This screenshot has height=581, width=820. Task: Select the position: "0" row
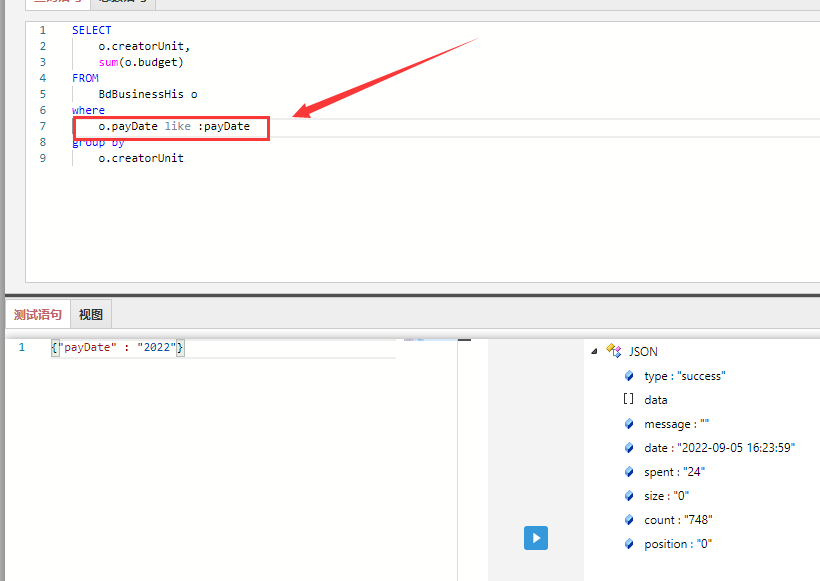(678, 544)
